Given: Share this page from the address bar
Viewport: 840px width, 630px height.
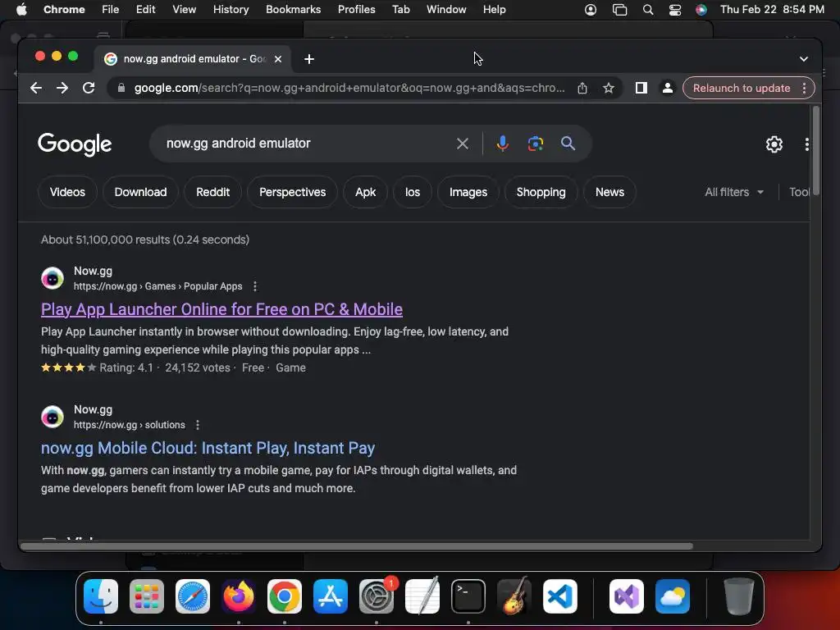Looking at the screenshot, I should (x=582, y=88).
